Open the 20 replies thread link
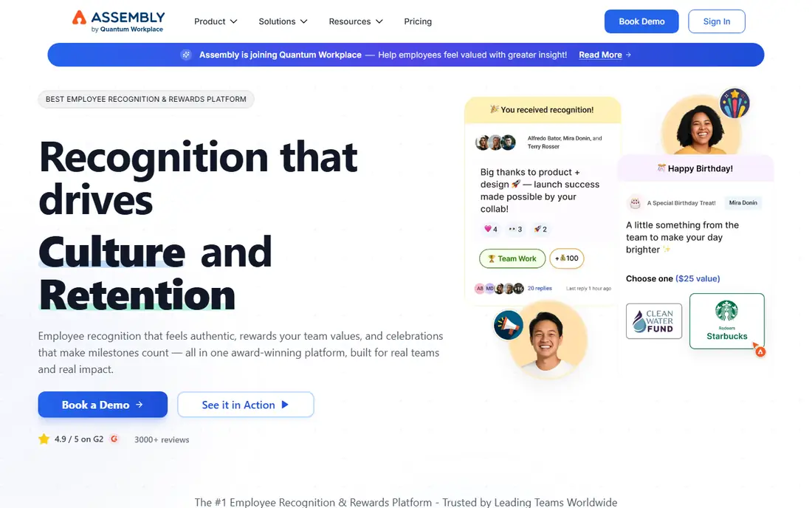 pyautogui.click(x=540, y=289)
